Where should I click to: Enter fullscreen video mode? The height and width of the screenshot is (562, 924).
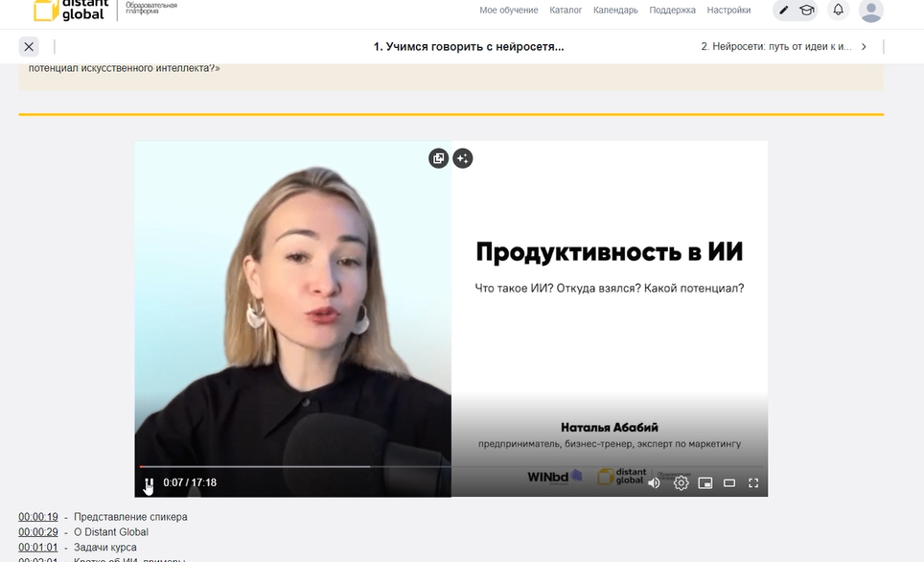point(753,483)
